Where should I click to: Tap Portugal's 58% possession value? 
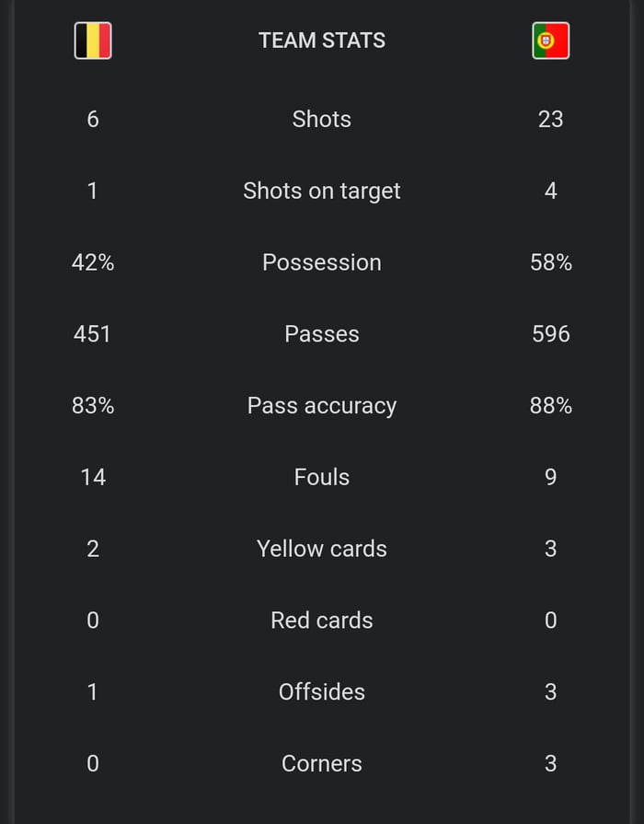coord(550,262)
